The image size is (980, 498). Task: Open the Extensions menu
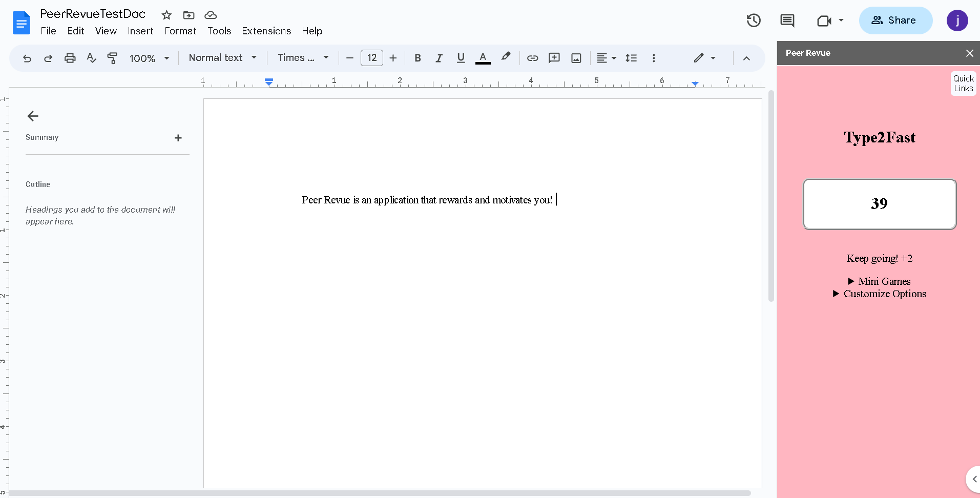266,31
